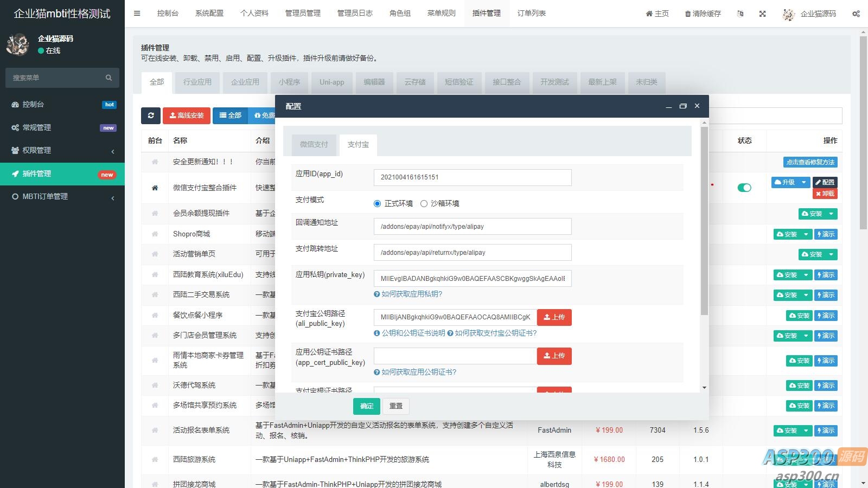
Task: Click the magnifier icon in the sidebar search box
Action: [108, 78]
